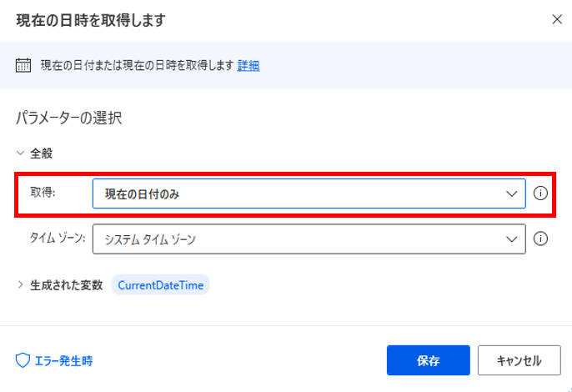Click the shield icon next to エラー発生時
Image resolution: width=572 pixels, height=392 pixels.
[23, 360]
